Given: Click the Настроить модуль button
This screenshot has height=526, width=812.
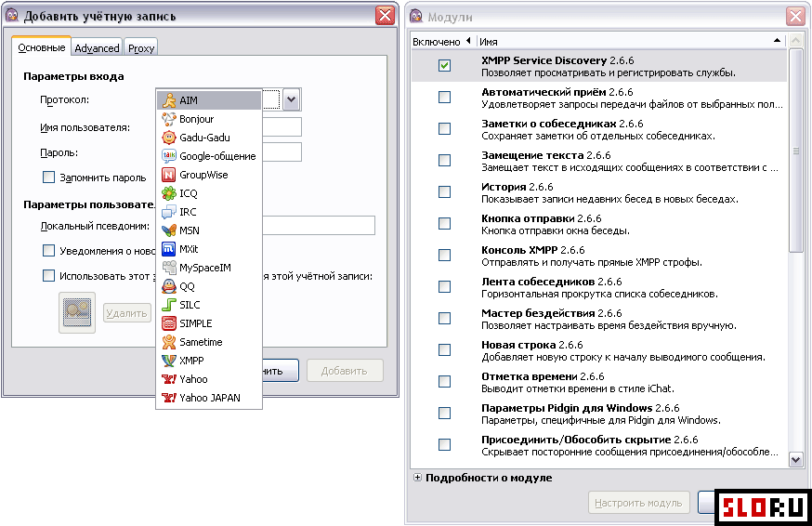Looking at the screenshot, I should pyautogui.click(x=638, y=503).
